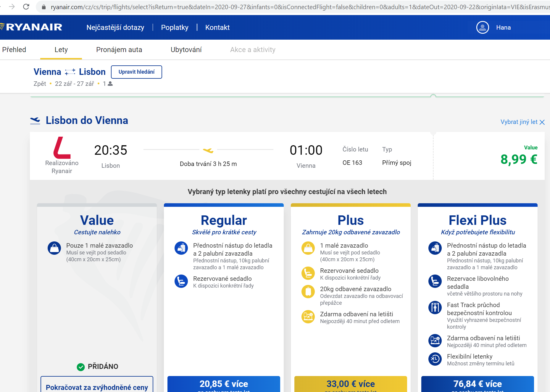Screen dimensions: 550x392
Task: Click the Value small bag icon
Action: click(54, 248)
